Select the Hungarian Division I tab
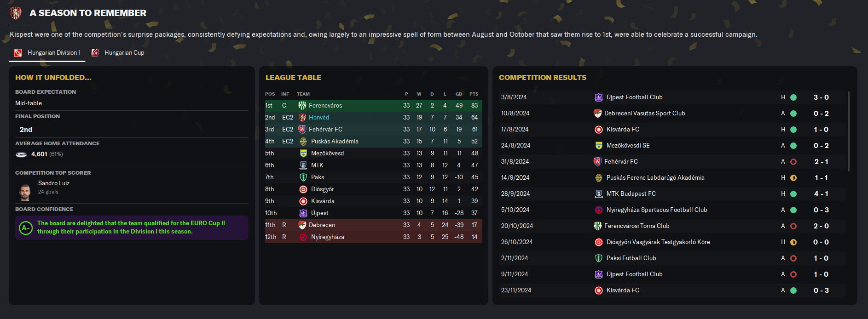 53,53
